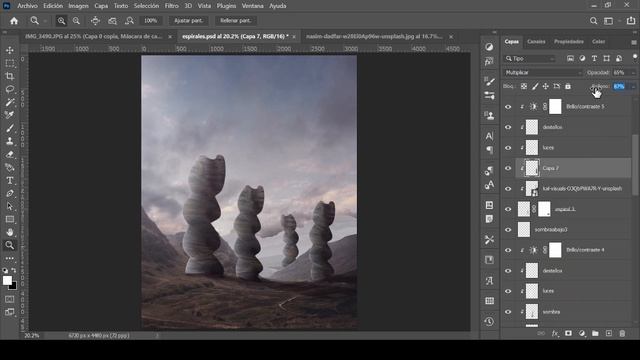The image size is (640, 360).
Task: Open the Multiplicar blend mode dropdown
Action: pos(543,73)
